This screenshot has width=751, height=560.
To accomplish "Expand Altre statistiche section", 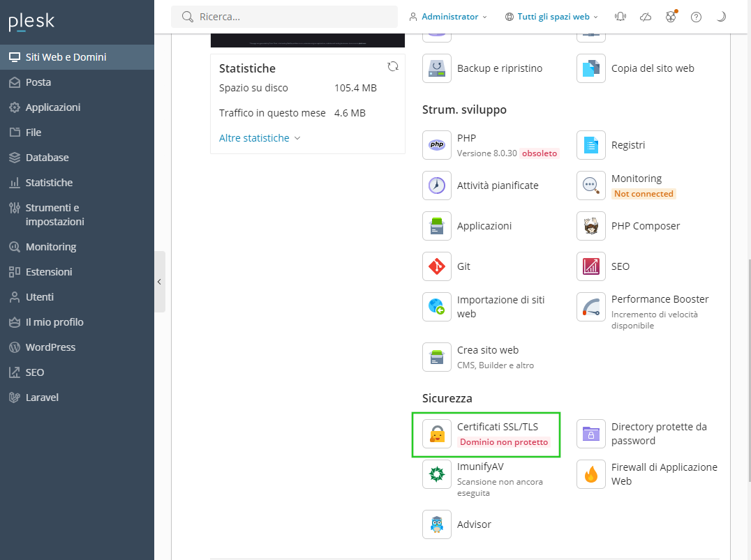I will tap(260, 138).
